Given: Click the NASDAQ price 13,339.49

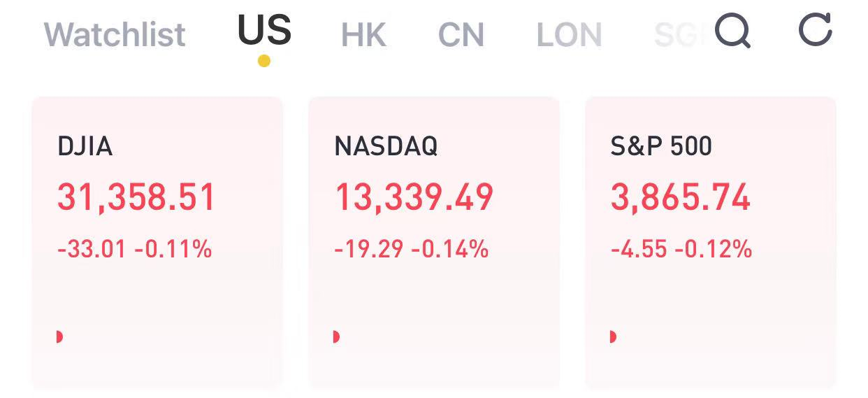Looking at the screenshot, I should [414, 197].
